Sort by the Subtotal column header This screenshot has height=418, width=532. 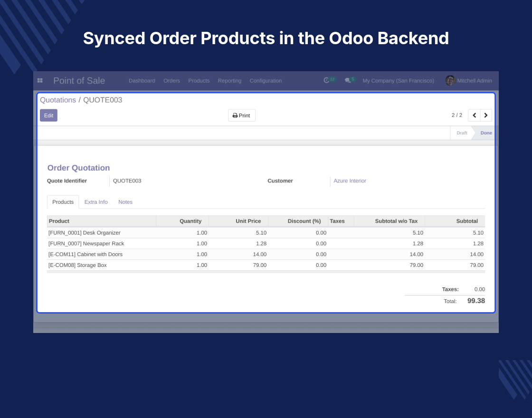pyautogui.click(x=455, y=221)
